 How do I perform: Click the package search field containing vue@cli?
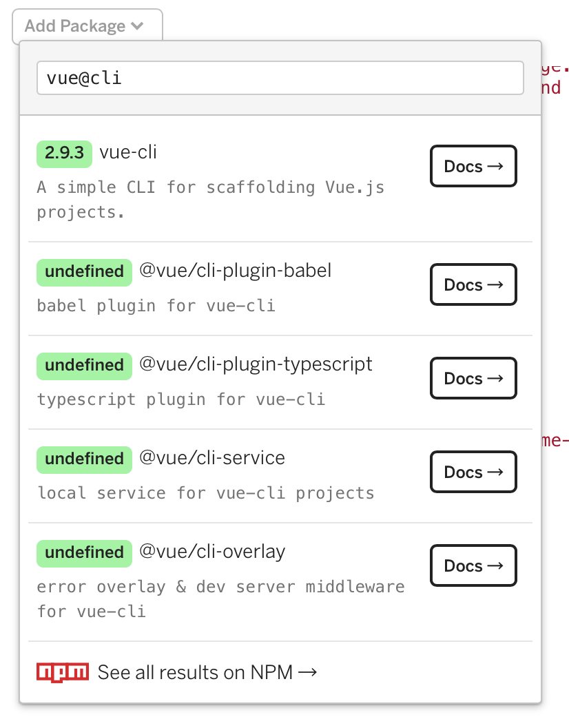(x=280, y=78)
